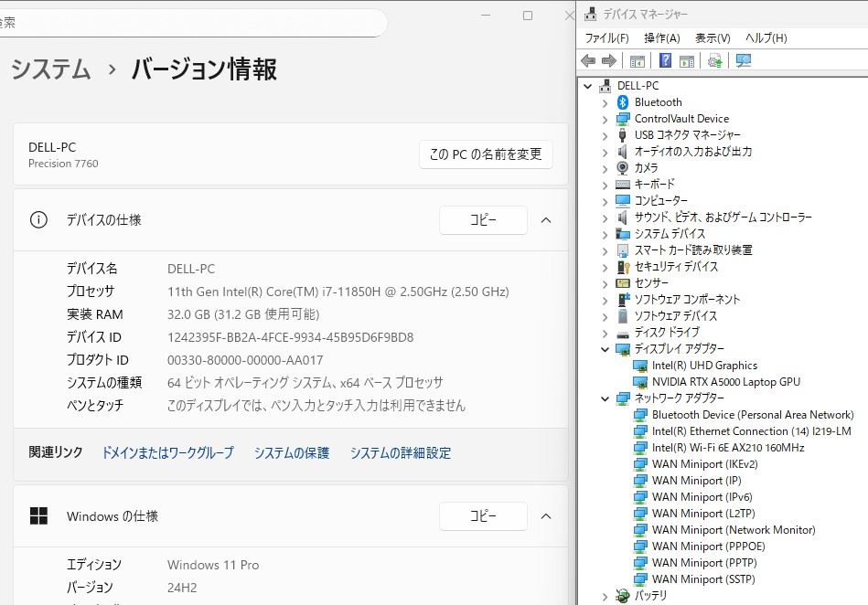Image resolution: width=868 pixels, height=605 pixels.
Task: Click the icon of Intel(R) UHD Graphics
Action: pos(640,366)
